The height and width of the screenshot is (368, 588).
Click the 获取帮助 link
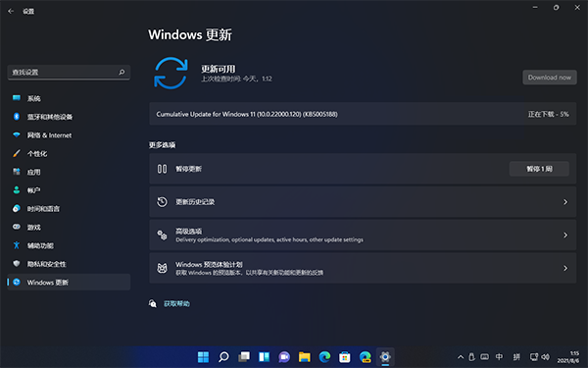coord(176,304)
